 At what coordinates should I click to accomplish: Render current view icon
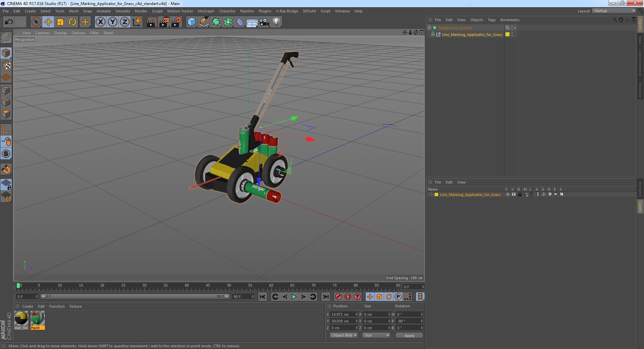[152, 22]
